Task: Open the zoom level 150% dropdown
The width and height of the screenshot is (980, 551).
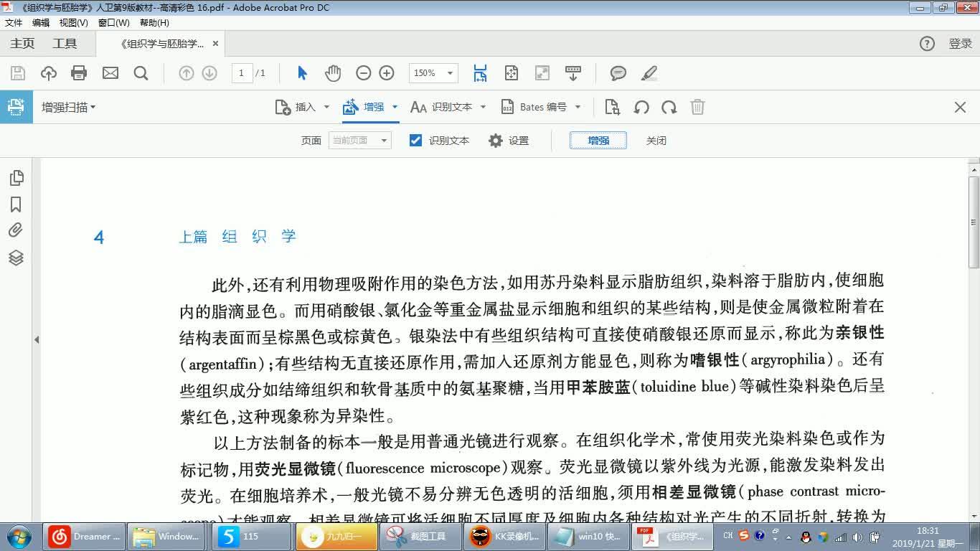Action: click(449, 72)
